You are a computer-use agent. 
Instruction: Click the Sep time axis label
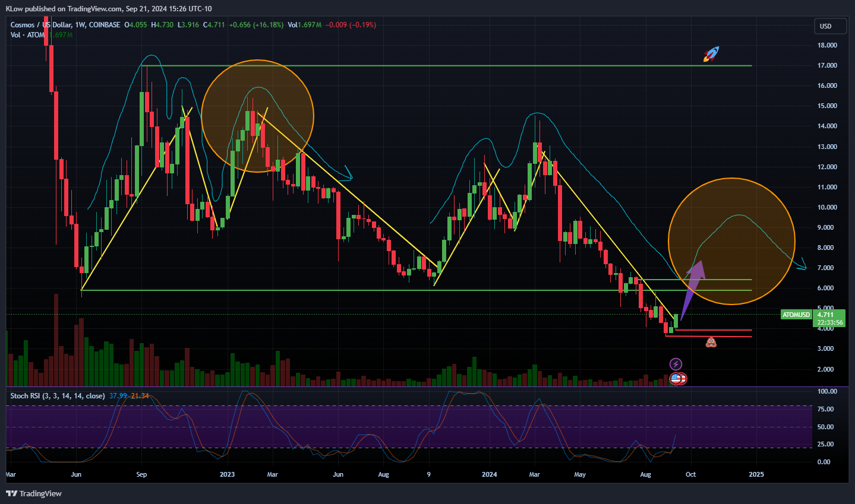pyautogui.click(x=141, y=474)
